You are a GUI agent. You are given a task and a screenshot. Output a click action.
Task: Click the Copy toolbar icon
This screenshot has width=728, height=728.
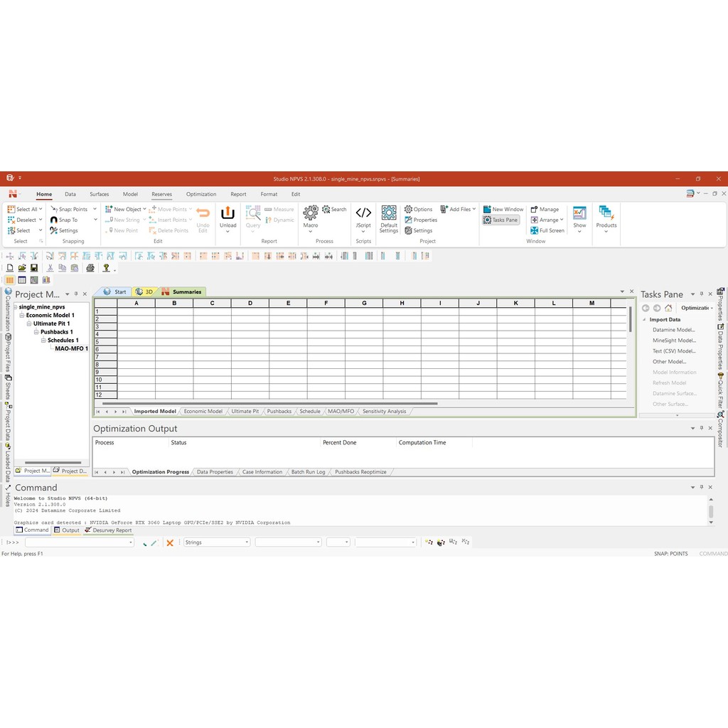point(63,268)
